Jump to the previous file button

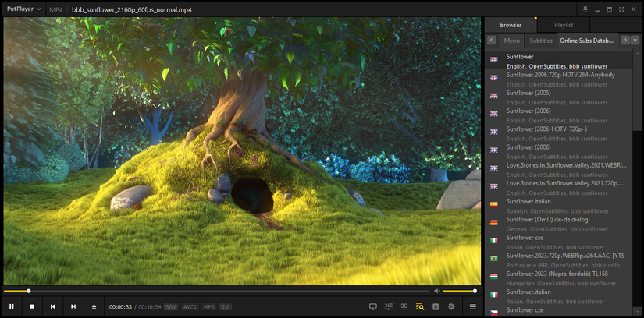click(52, 306)
